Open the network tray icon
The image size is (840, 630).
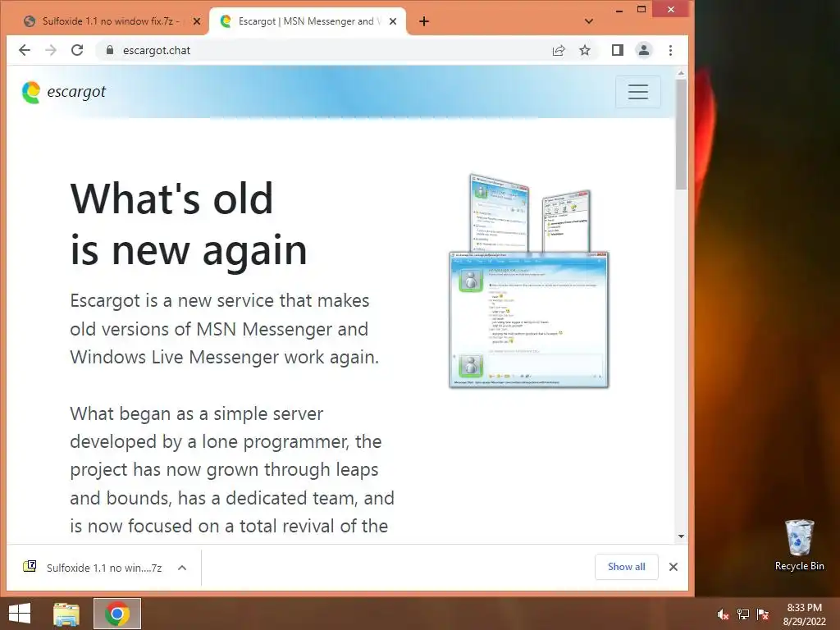(743, 614)
